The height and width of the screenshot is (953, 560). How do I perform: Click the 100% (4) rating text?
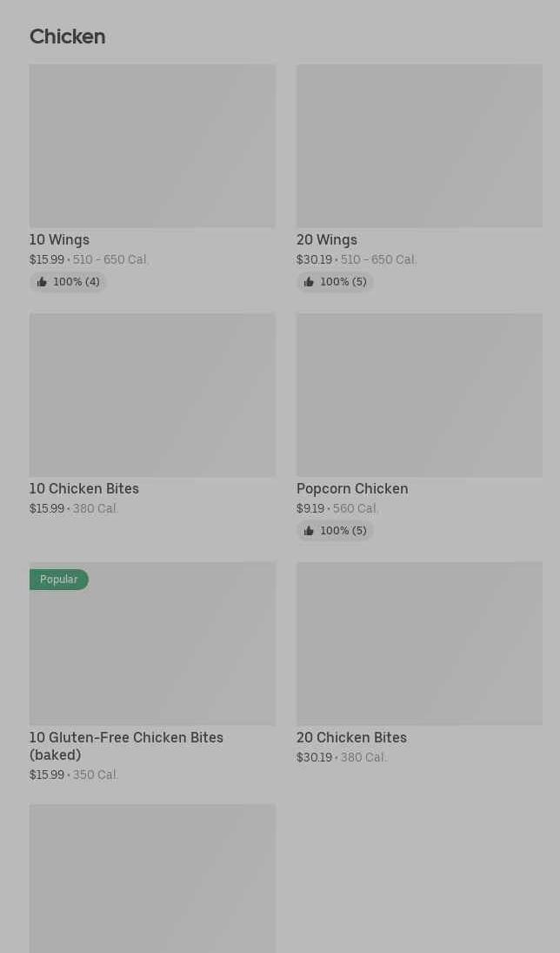click(77, 282)
